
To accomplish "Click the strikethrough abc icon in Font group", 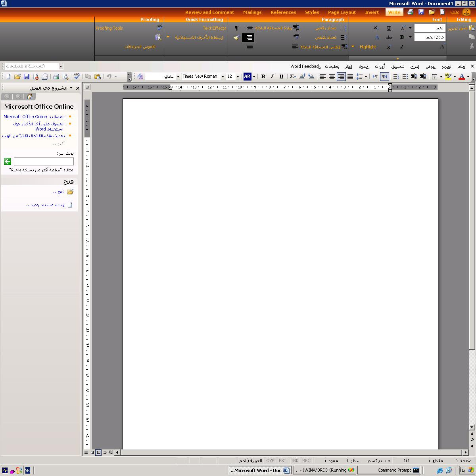I will click(x=389, y=37).
